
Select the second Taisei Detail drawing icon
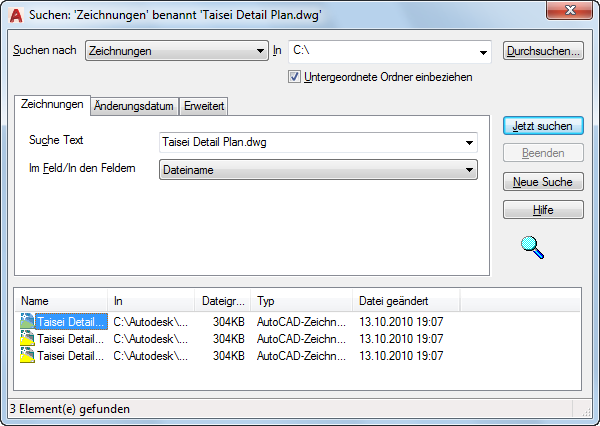click(x=28, y=339)
